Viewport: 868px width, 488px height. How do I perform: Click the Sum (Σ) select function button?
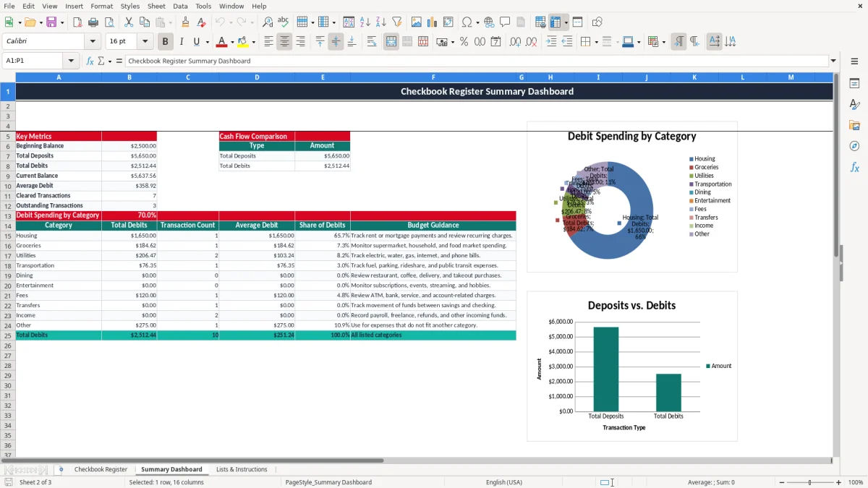click(x=101, y=61)
